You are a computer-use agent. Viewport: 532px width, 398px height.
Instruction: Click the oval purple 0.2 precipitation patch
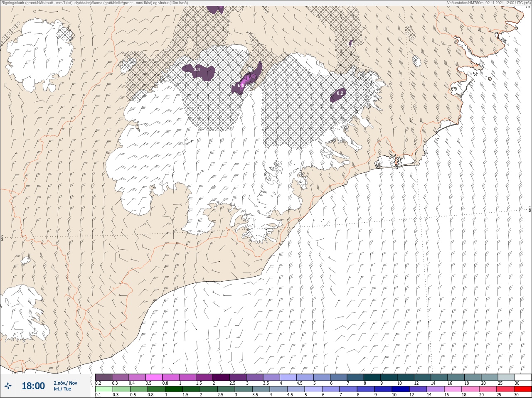(339, 96)
